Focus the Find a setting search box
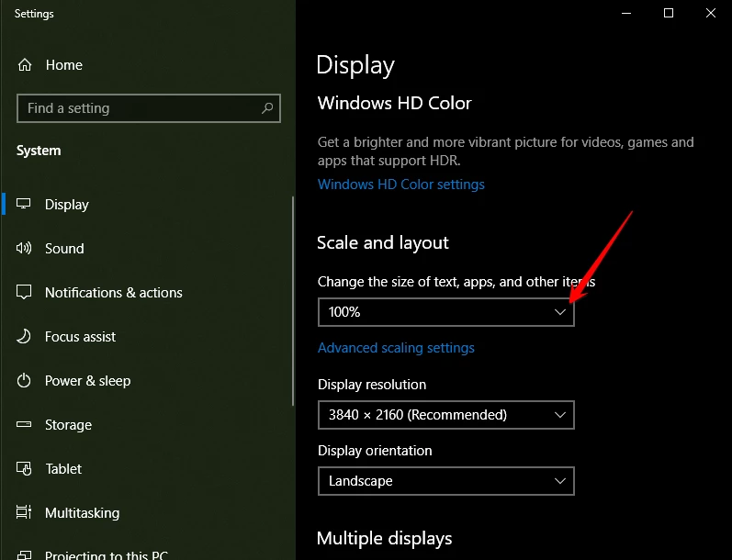Image resolution: width=732 pixels, height=560 pixels. pos(149,108)
